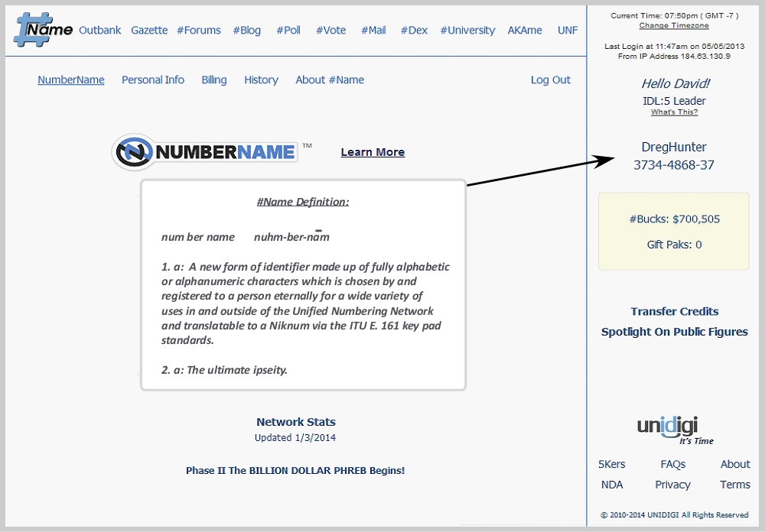Open the Network Stats link
The width and height of the screenshot is (765, 532).
[295, 422]
